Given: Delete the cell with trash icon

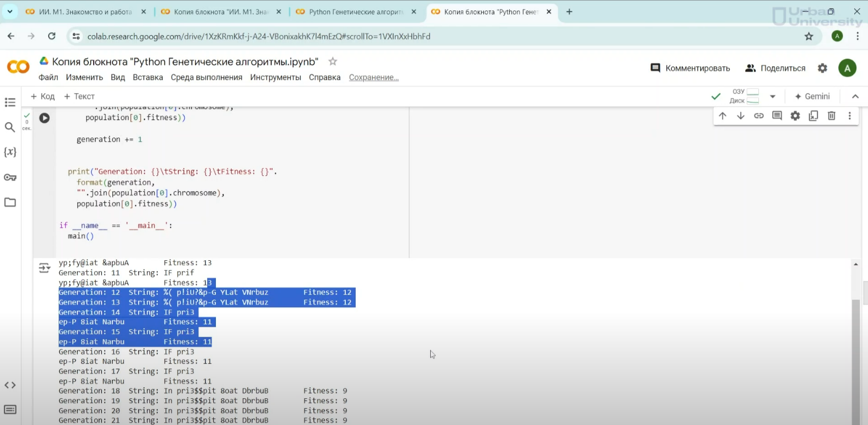Looking at the screenshot, I should (x=831, y=116).
